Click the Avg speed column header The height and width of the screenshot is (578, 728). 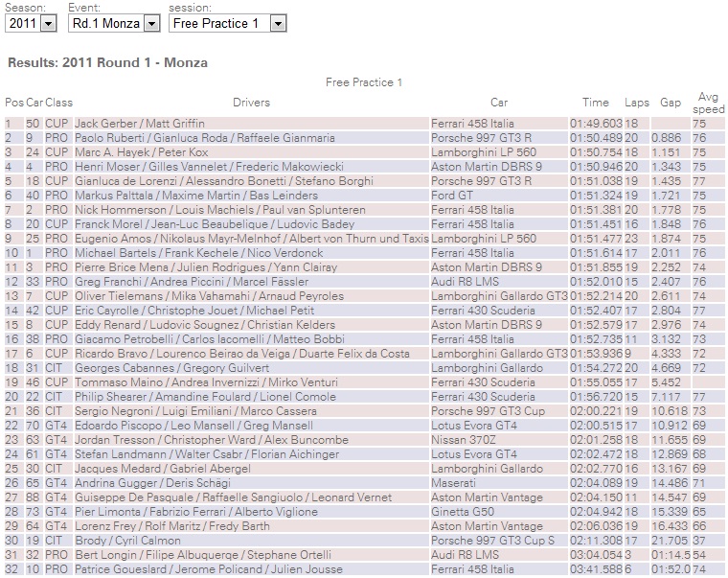[x=708, y=103]
